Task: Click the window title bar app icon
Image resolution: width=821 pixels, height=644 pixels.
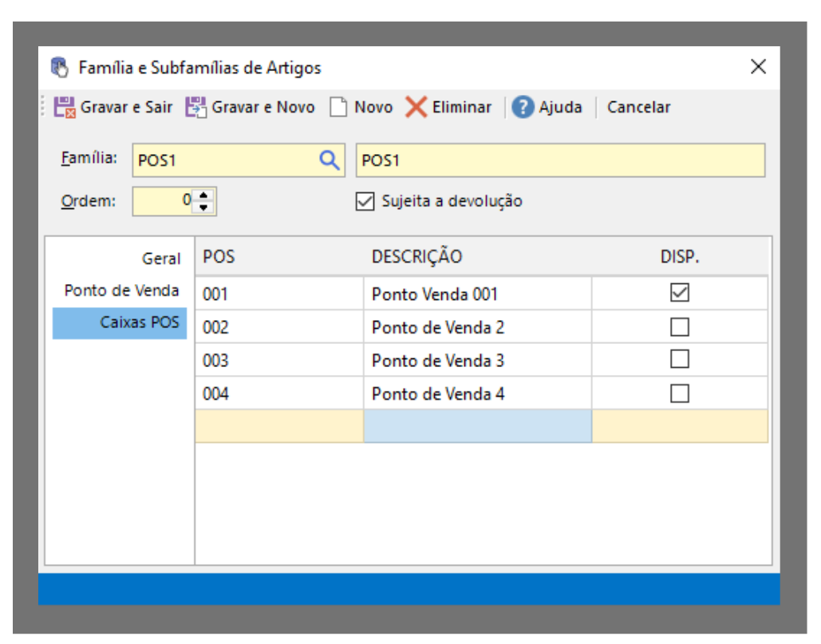Action: click(60, 67)
